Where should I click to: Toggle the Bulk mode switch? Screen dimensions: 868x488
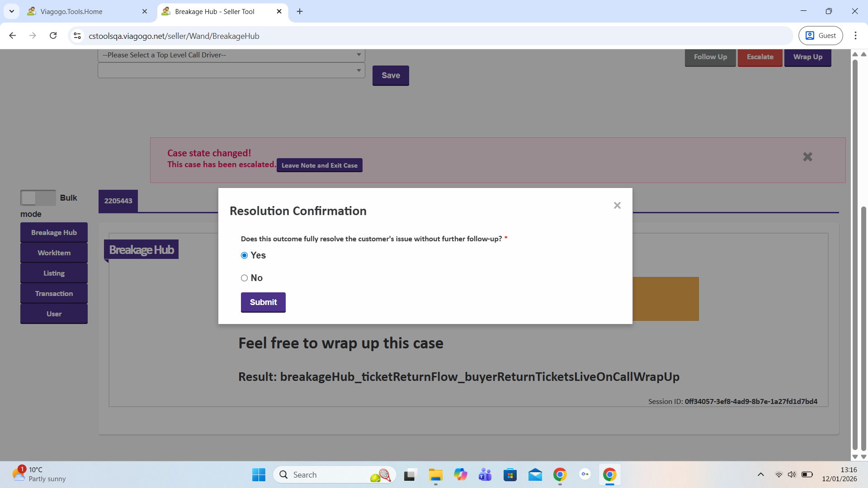tap(38, 198)
